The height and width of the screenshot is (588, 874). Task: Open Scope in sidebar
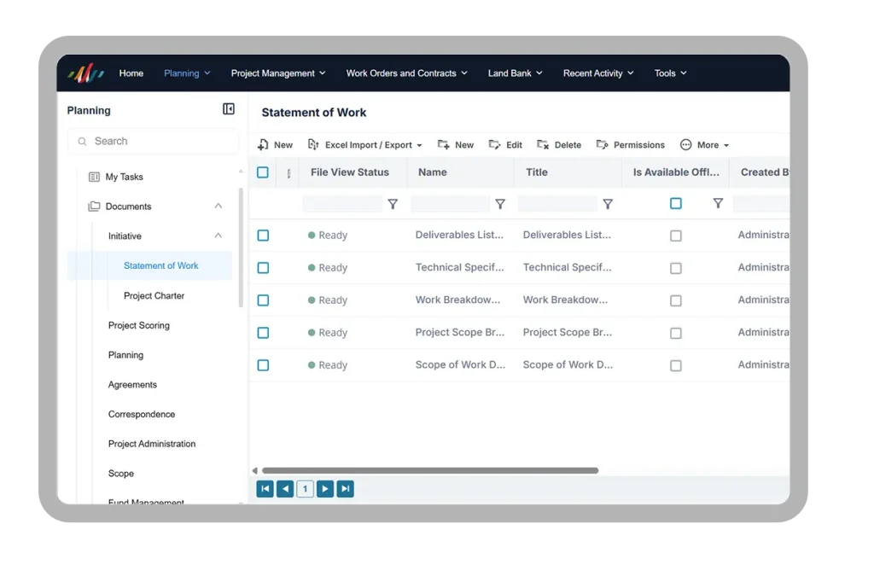[x=121, y=473]
